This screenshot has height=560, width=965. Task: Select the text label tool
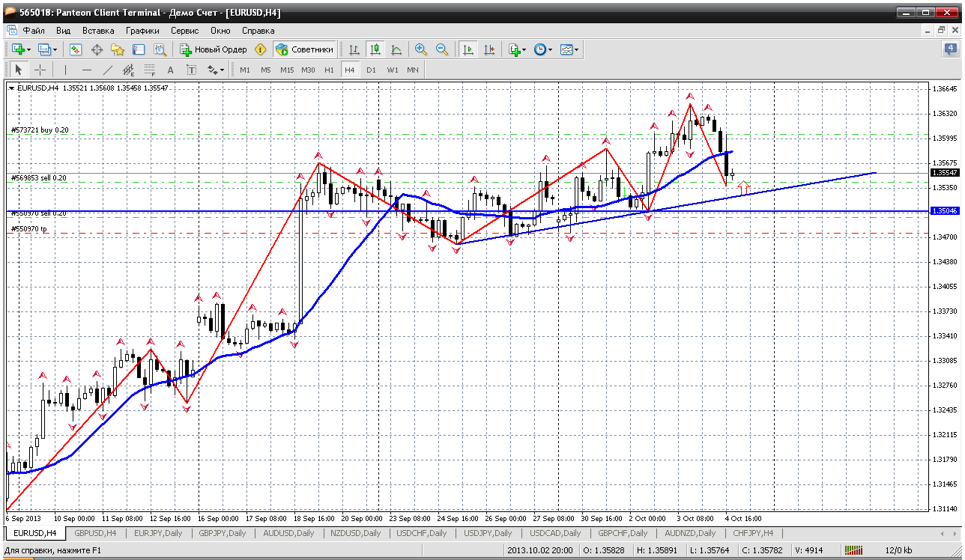(191, 70)
